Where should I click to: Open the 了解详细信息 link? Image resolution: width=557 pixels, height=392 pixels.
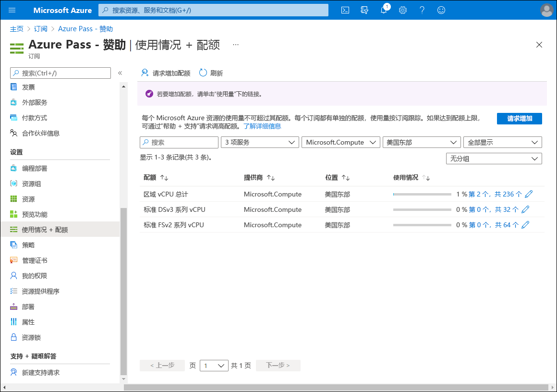pyautogui.click(x=262, y=126)
